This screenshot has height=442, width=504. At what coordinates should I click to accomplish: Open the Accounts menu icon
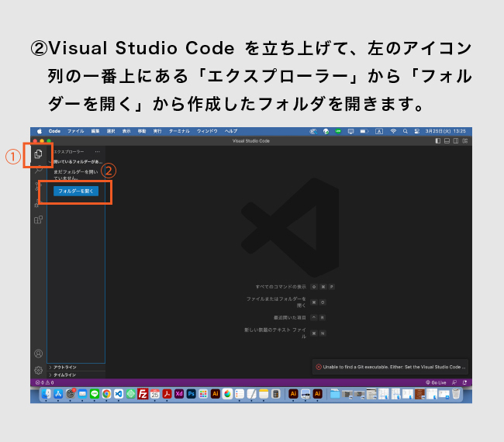pos(38,354)
